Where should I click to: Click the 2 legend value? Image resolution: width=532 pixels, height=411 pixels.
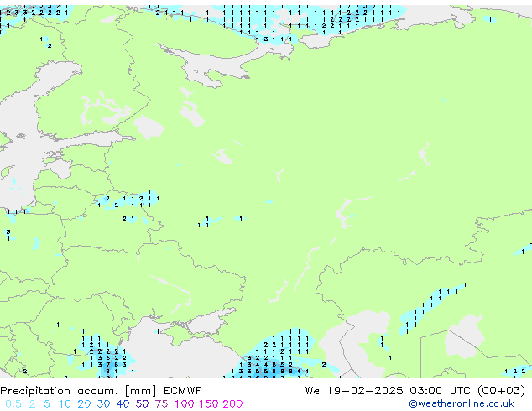(x=32, y=404)
